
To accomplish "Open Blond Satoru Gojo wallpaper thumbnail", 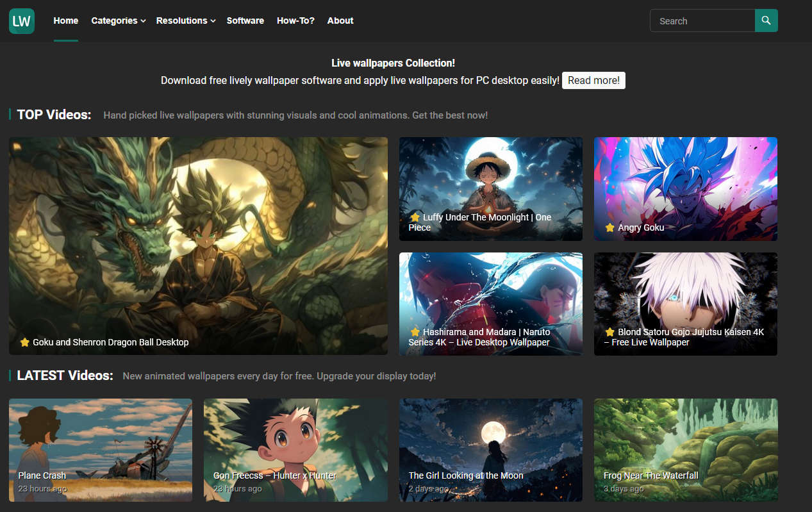I will tap(686, 304).
